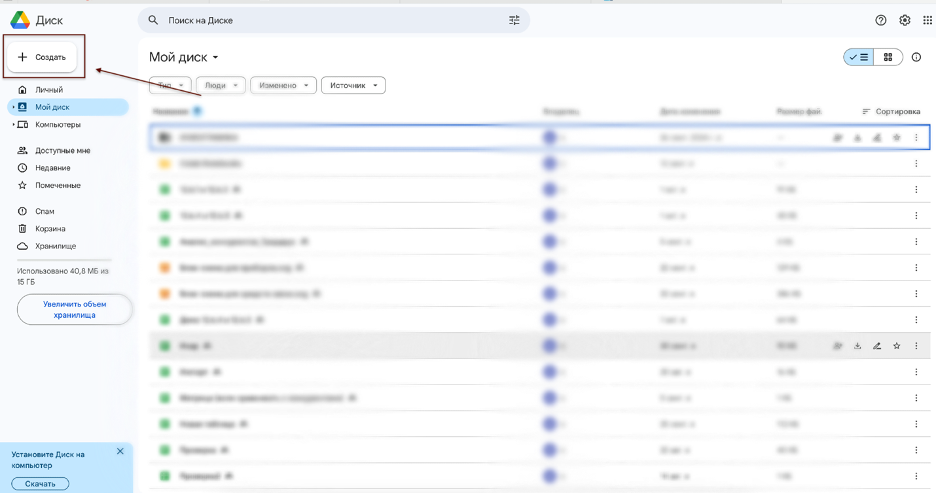
Task: Click the Google Drive logo
Action: point(20,20)
